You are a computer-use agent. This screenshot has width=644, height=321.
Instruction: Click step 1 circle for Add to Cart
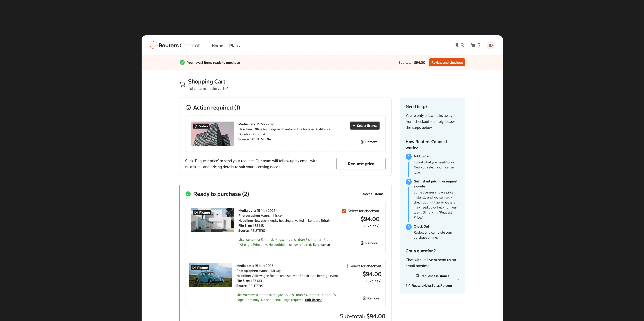tap(409, 157)
